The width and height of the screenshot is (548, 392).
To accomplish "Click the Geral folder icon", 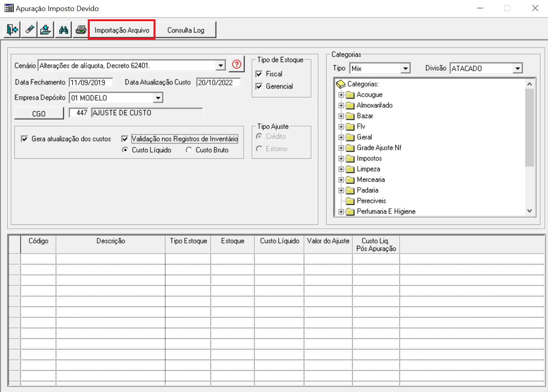I will pyautogui.click(x=350, y=137).
